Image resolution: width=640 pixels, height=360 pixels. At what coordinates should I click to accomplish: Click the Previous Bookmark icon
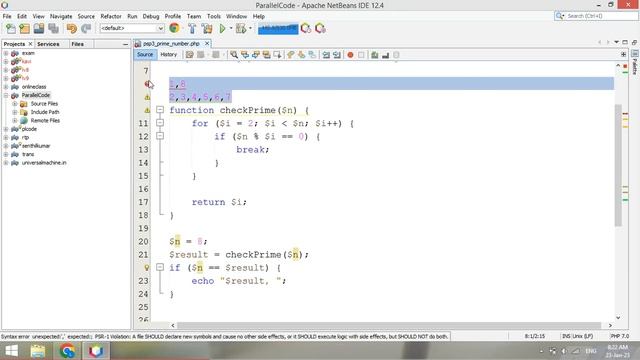pos(291,55)
